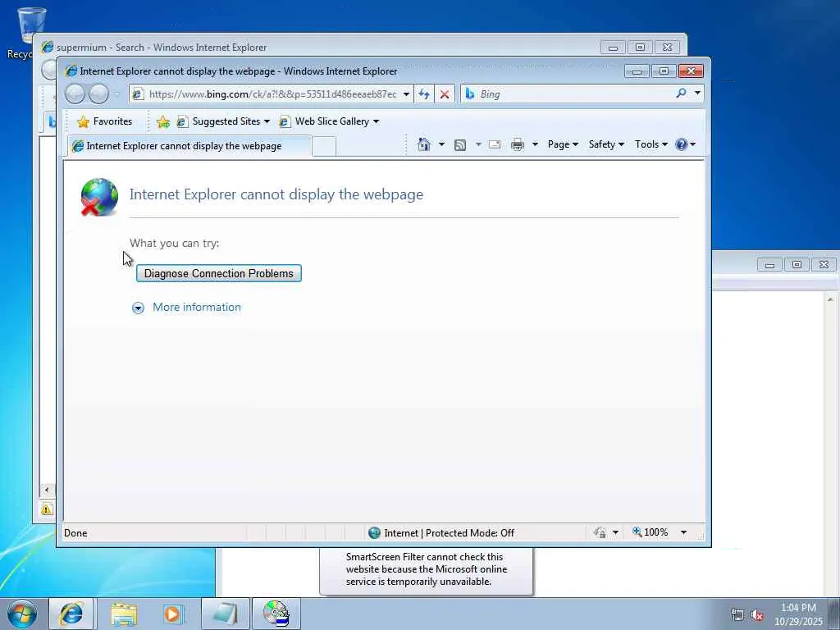
Task: Open the Print options dropdown arrow
Action: tap(535, 144)
